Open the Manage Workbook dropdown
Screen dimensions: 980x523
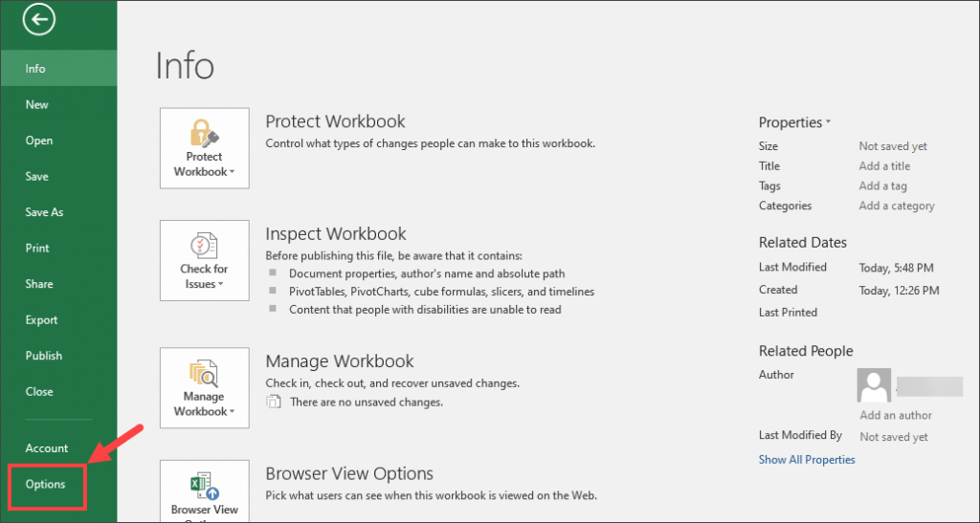pos(205,387)
